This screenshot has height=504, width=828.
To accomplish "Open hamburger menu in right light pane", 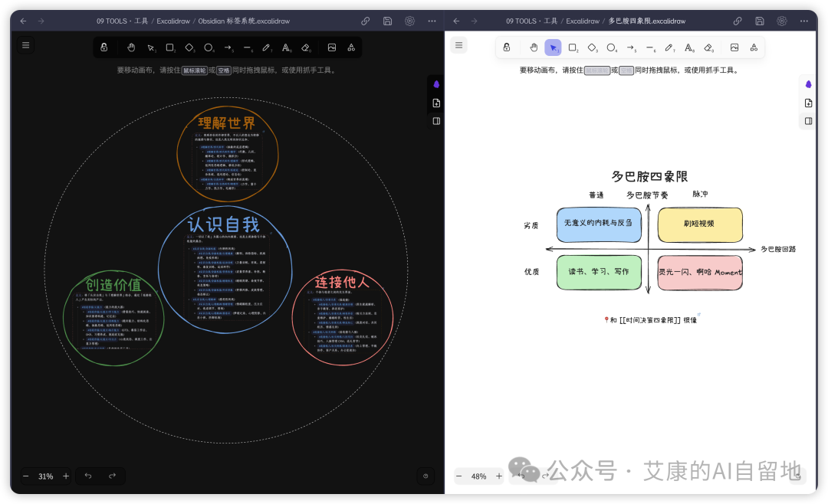I will tap(459, 45).
